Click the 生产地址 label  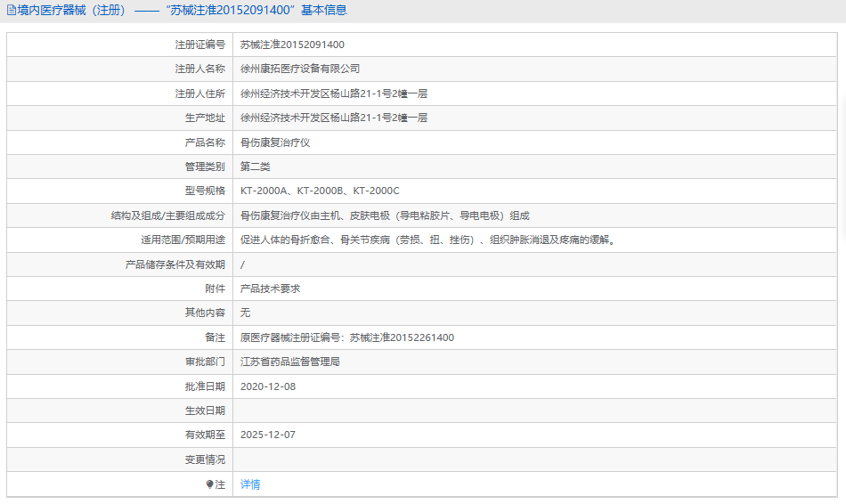[205, 118]
